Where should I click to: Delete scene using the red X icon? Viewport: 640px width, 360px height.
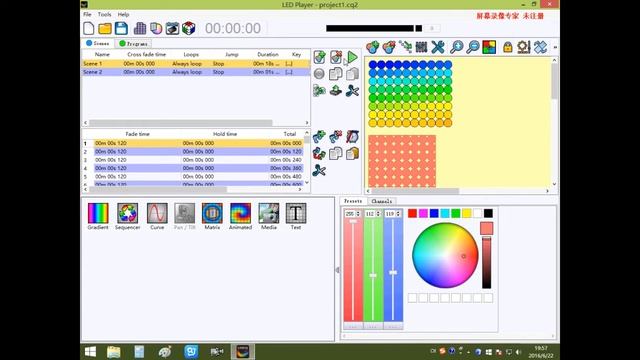[x=336, y=57]
